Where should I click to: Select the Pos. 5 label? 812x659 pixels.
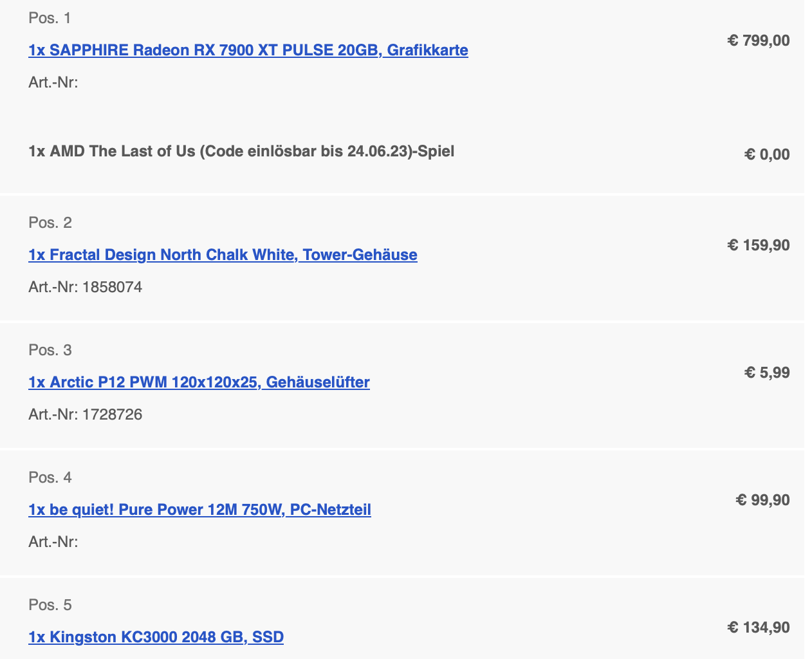coord(50,605)
